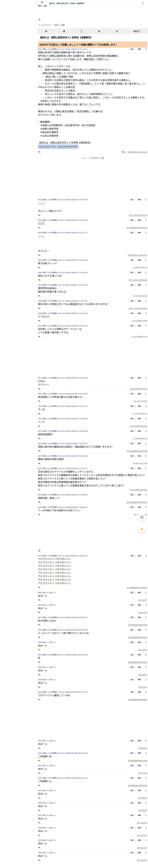Image resolution: width=148 pixels, height=868 pixels.
Task: Open ID:UHW6AZYU0(2/4) on post 0016
Action: 137,451
